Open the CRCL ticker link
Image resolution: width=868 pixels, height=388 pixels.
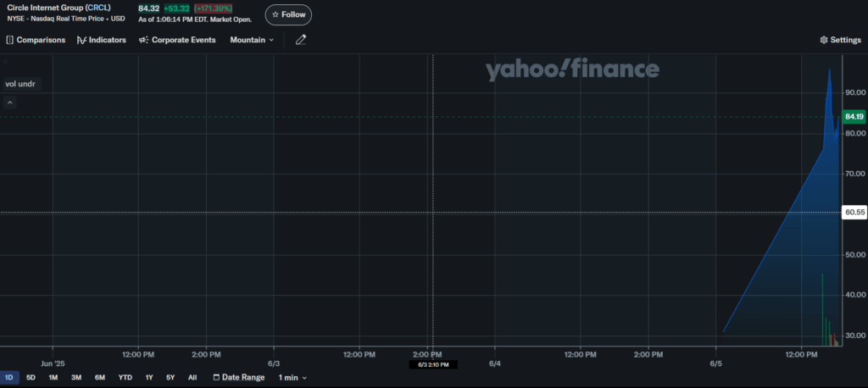[97, 8]
